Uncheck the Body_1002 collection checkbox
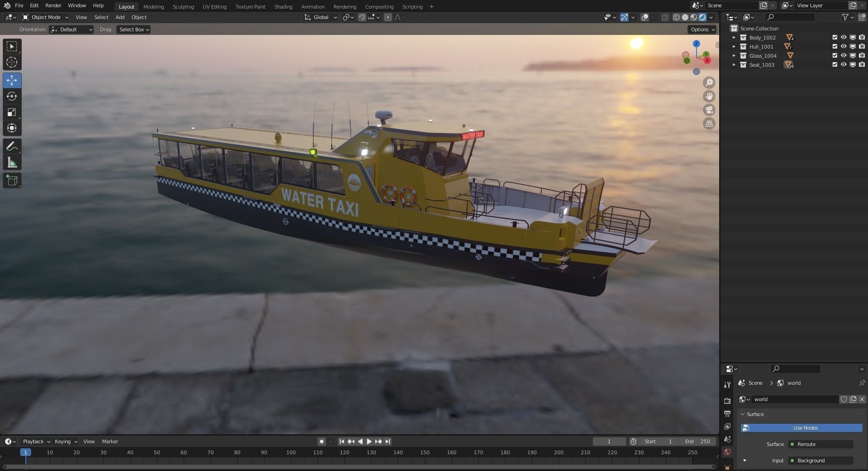 point(834,38)
